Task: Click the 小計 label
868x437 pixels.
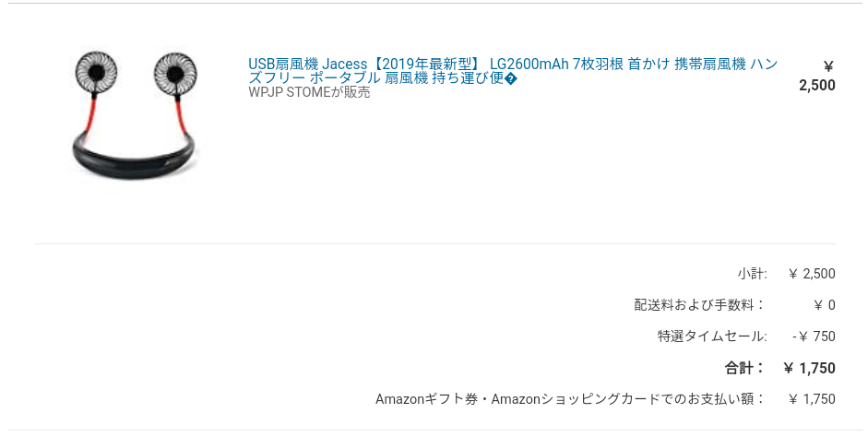Action: click(752, 273)
